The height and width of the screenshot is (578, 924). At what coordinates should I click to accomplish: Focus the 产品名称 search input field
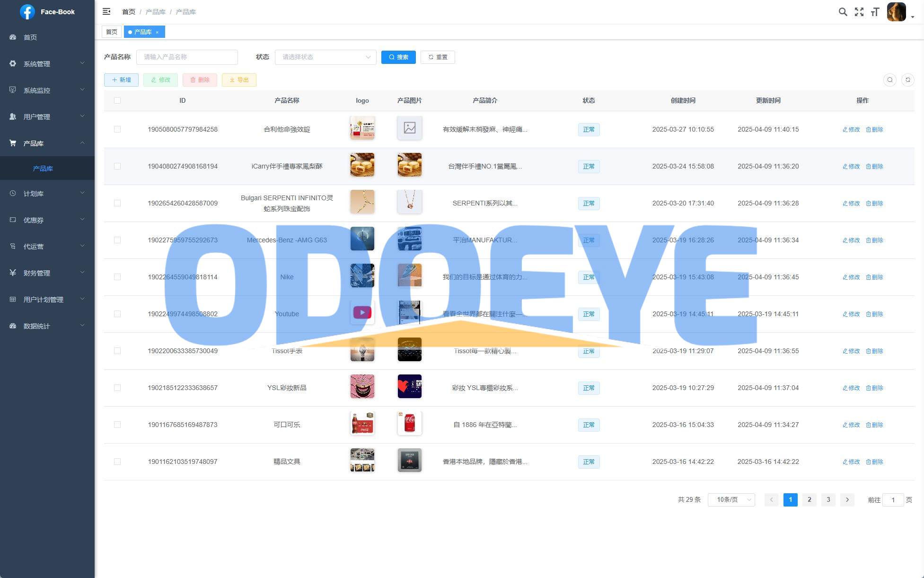pos(187,57)
